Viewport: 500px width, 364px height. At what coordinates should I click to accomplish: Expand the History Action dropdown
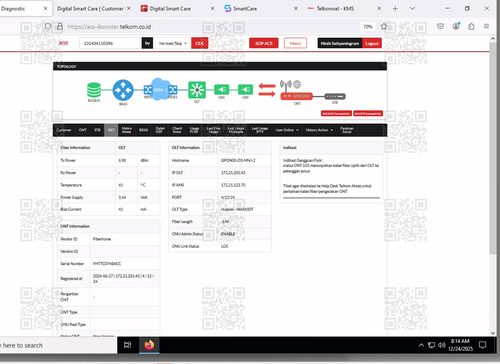coord(319,130)
